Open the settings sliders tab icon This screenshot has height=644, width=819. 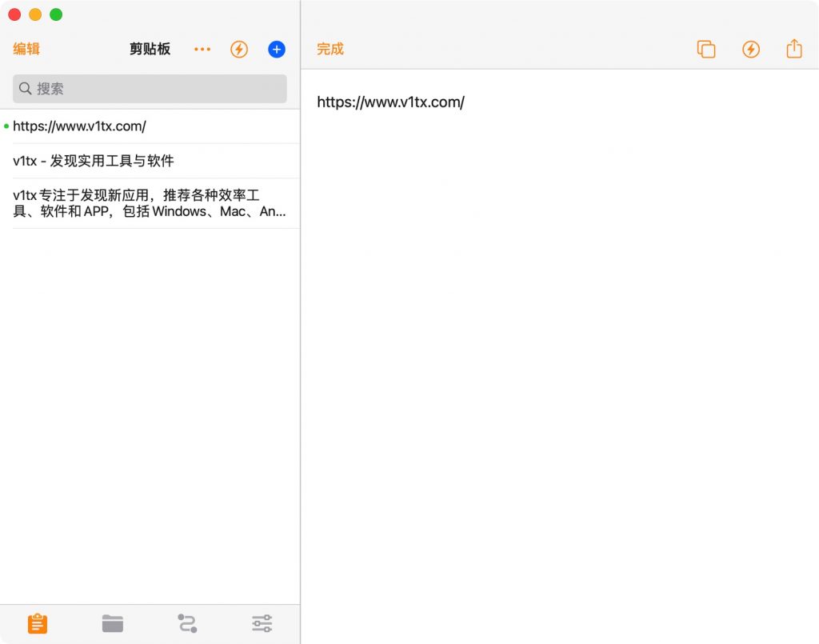click(x=262, y=624)
